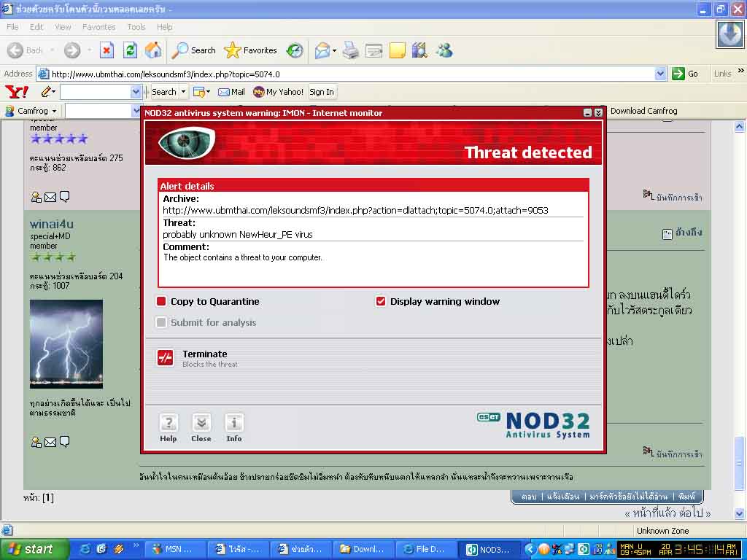
Task: Expand the Links toolbar chevron
Action: point(741,71)
